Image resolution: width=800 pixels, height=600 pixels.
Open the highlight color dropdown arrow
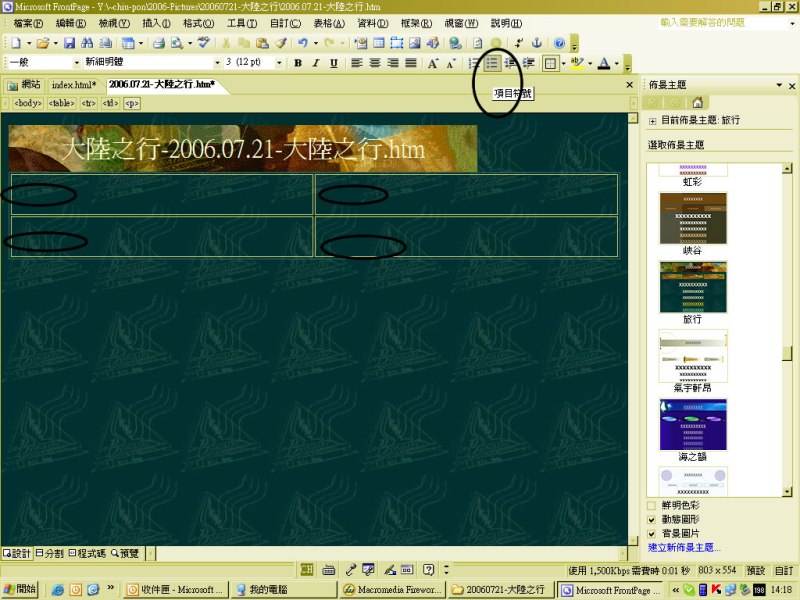point(590,63)
